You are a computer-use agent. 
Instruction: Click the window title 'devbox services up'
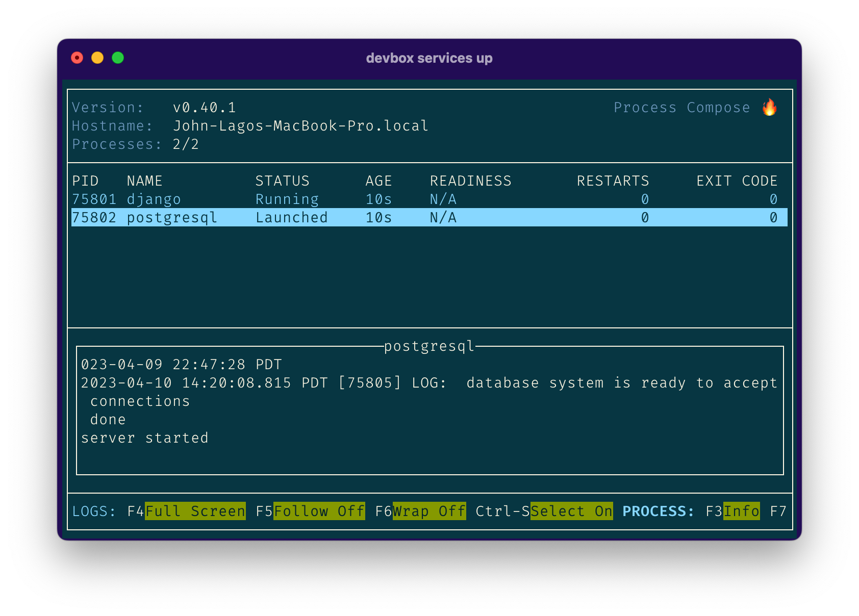point(429,58)
